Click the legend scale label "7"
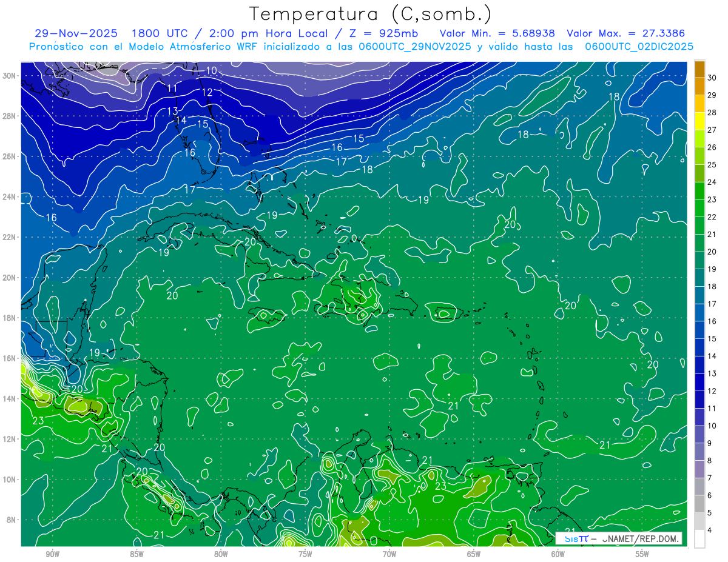 pyautogui.click(x=710, y=478)
